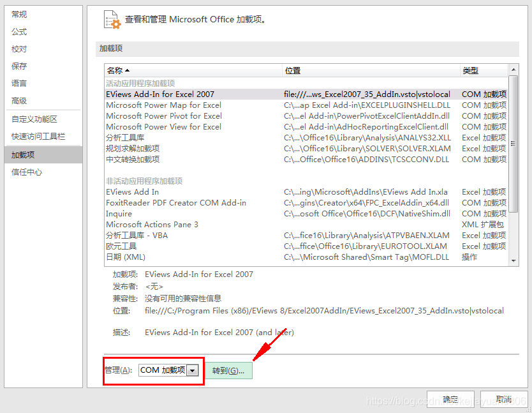Screen dimensions: 532x413
Task: Open the 管理 COM 加载项 dropdown
Action: click(168, 370)
